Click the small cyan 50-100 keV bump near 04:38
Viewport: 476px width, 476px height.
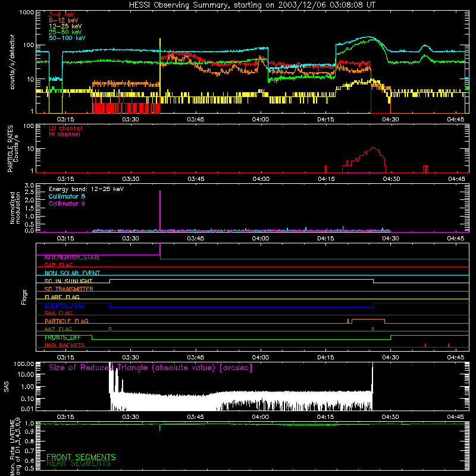(425, 46)
